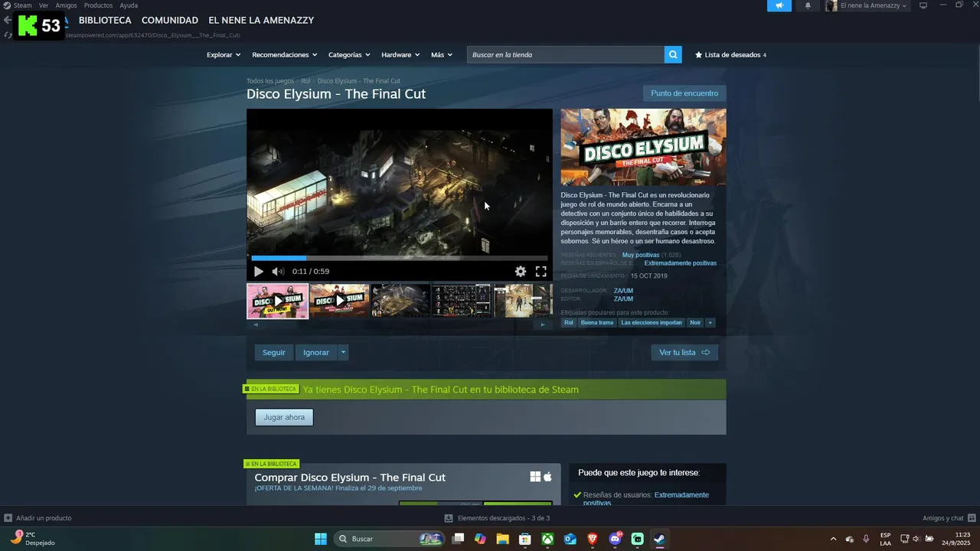Click the Windows platform icon

tap(535, 477)
